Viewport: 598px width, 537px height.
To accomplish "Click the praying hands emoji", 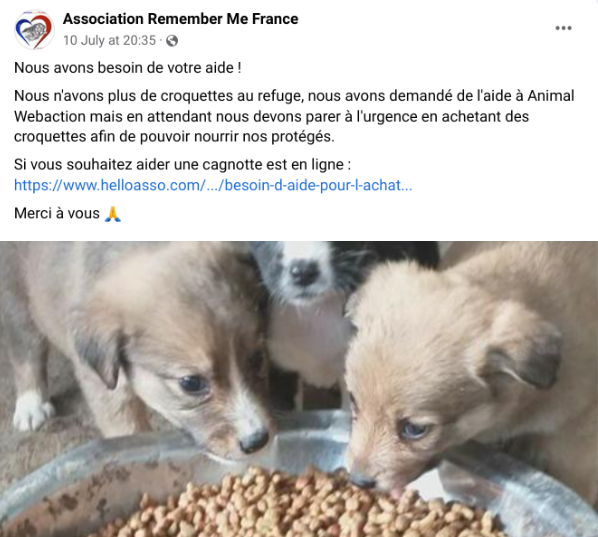I will [113, 214].
